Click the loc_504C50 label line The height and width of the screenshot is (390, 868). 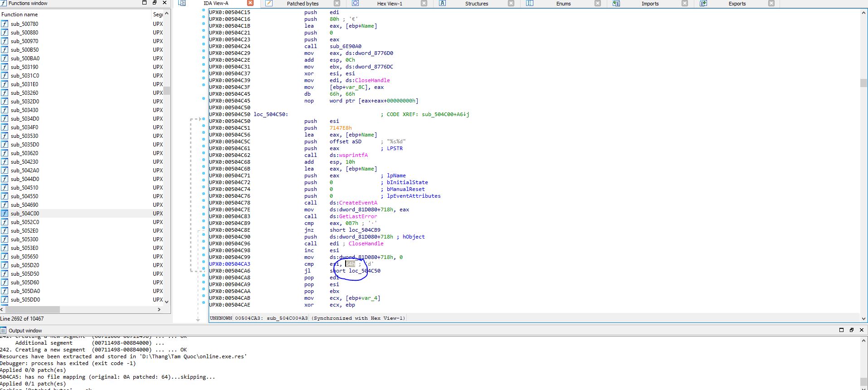pyautogui.click(x=271, y=114)
